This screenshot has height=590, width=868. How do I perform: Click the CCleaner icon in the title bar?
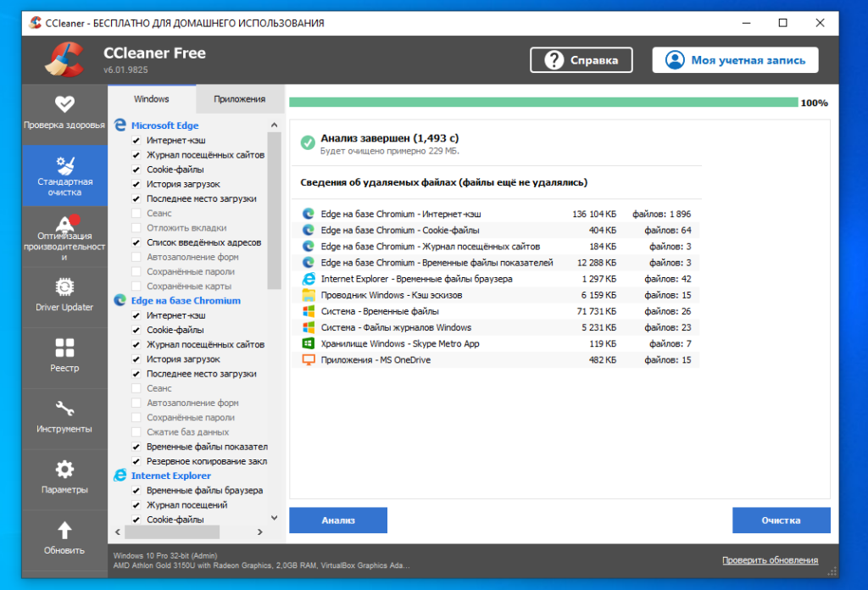click(x=35, y=23)
